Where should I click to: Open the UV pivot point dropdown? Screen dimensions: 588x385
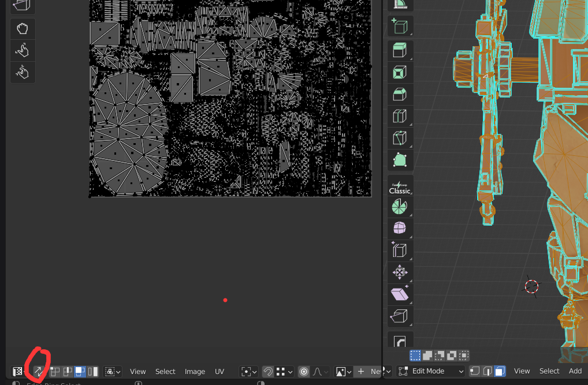pos(248,372)
